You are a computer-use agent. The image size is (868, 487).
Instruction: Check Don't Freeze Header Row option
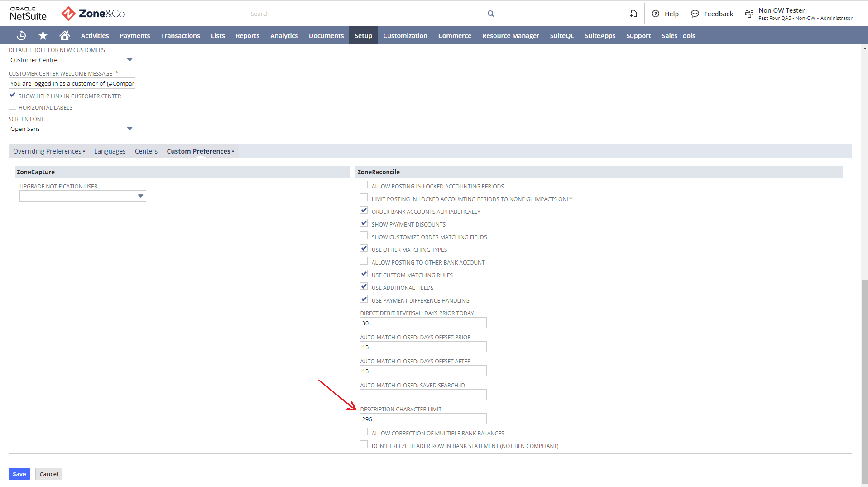click(364, 444)
